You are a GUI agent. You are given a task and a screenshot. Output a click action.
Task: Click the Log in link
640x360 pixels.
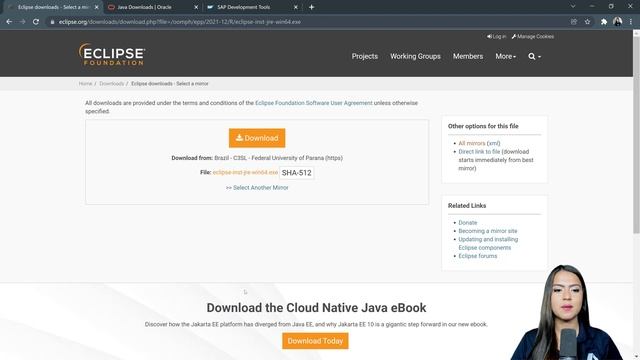[496, 36]
